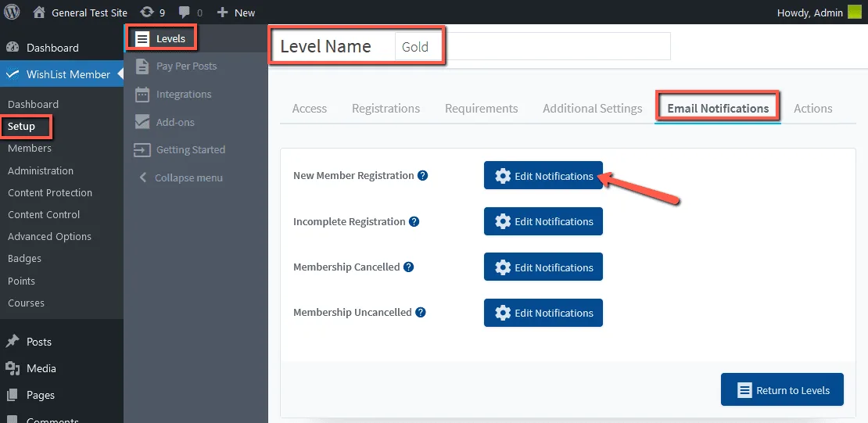Open Dashboard under WishList Member
868x423 pixels.
point(33,104)
